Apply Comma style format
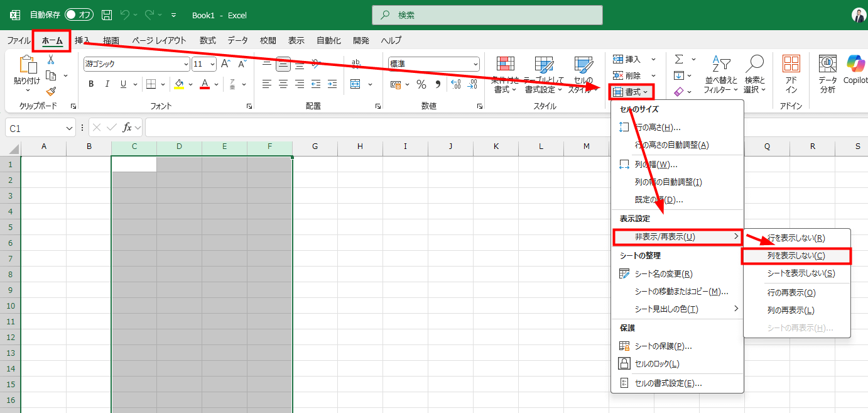868x413 pixels. 437,84
